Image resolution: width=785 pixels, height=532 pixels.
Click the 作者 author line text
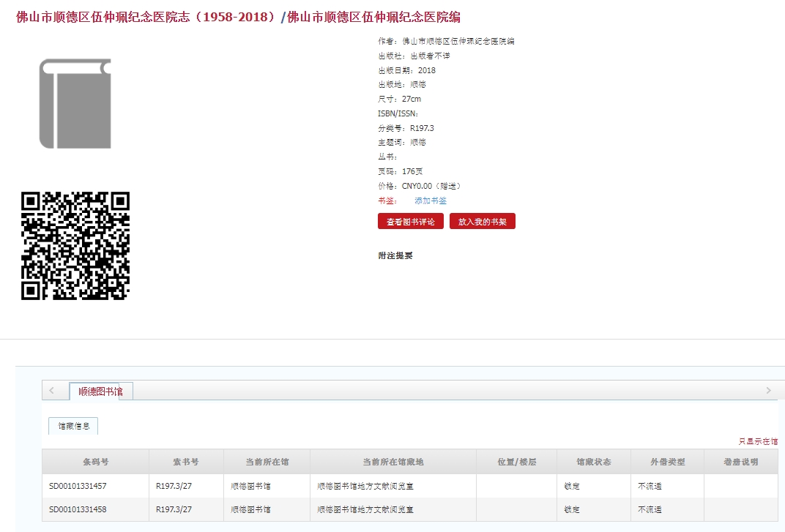point(446,41)
